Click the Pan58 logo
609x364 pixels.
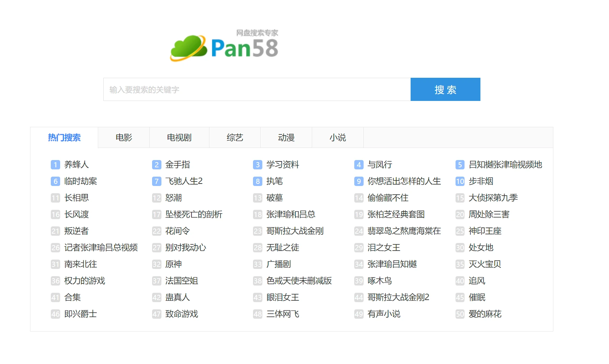pos(225,46)
